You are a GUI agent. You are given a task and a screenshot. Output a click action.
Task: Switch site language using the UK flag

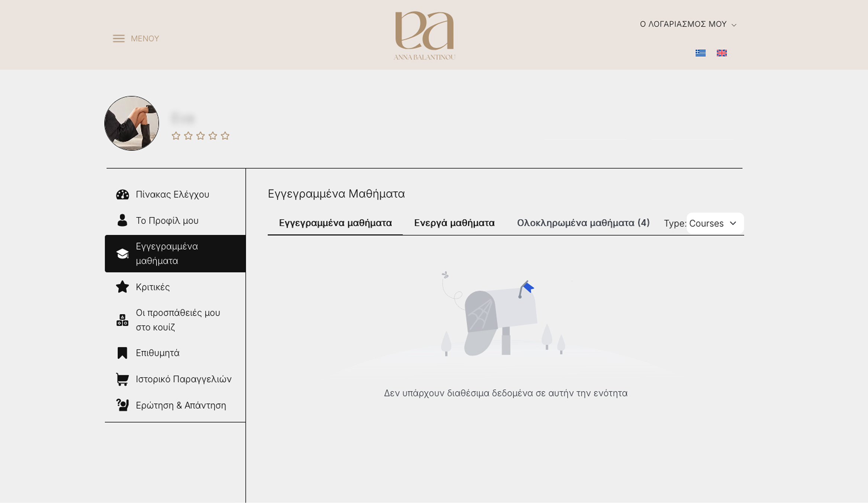722,53
